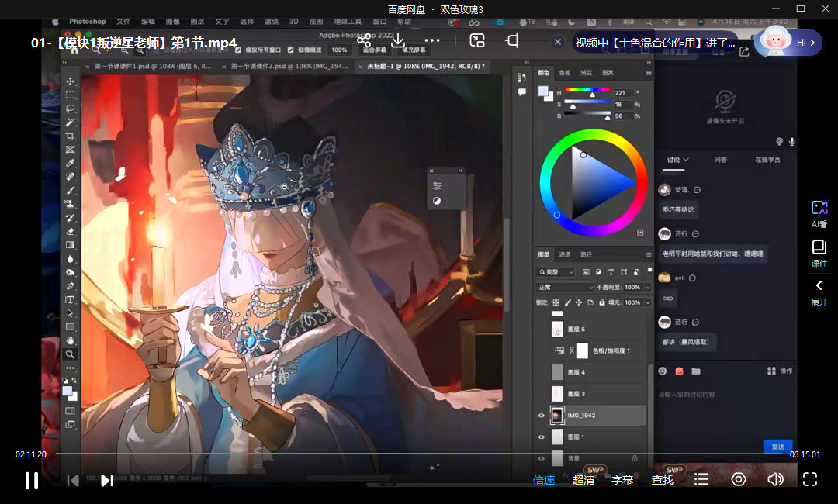Open the layer blend mode 正常 dropdown
Screen dimensions: 838x504
coord(566,287)
